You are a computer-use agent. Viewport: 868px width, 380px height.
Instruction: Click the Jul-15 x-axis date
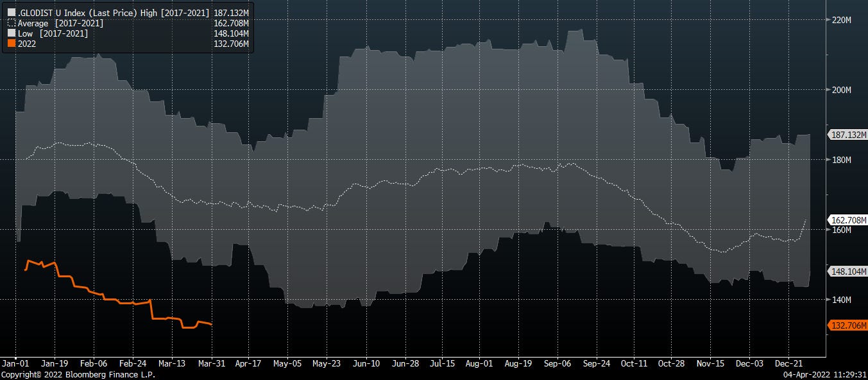(x=442, y=364)
